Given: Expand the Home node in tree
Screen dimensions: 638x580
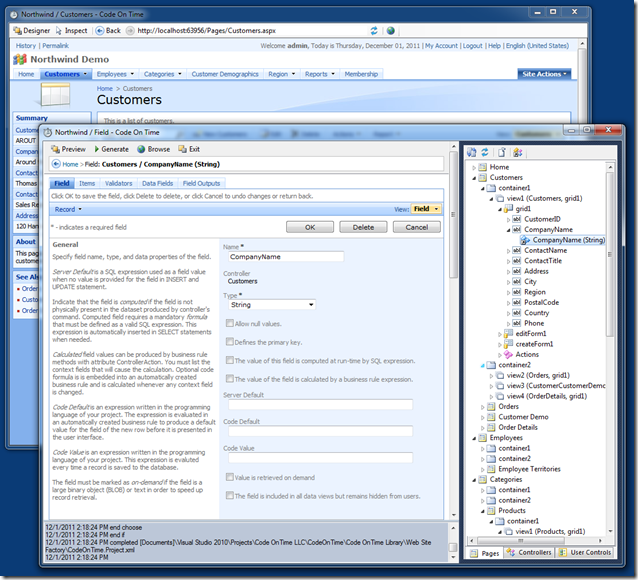Looking at the screenshot, I should 474,167.
